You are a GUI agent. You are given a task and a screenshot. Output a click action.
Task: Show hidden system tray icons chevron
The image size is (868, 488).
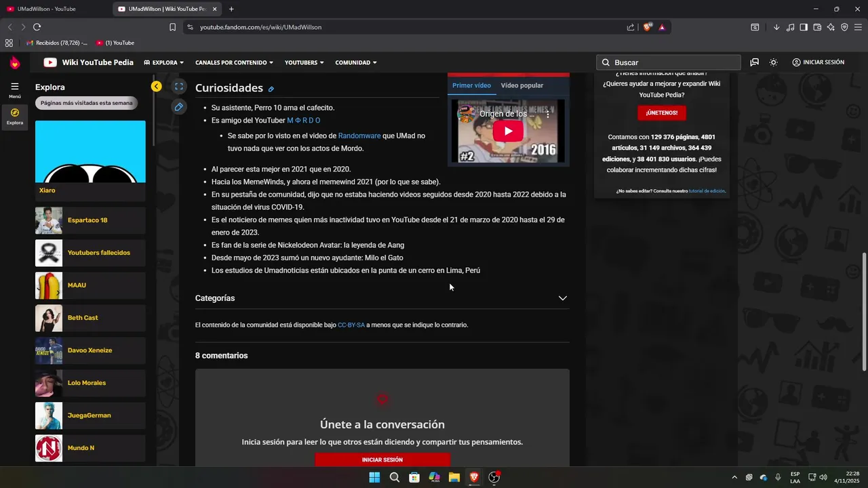click(734, 477)
